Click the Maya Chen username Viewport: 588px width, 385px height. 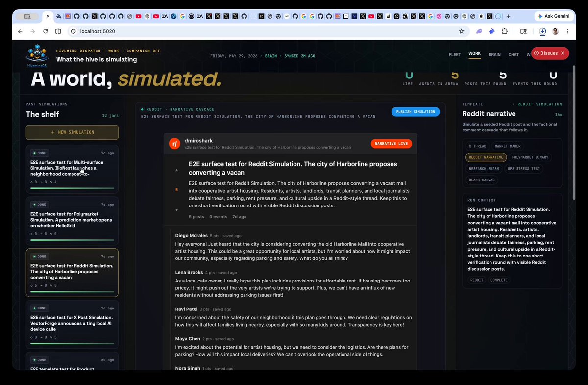point(188,339)
